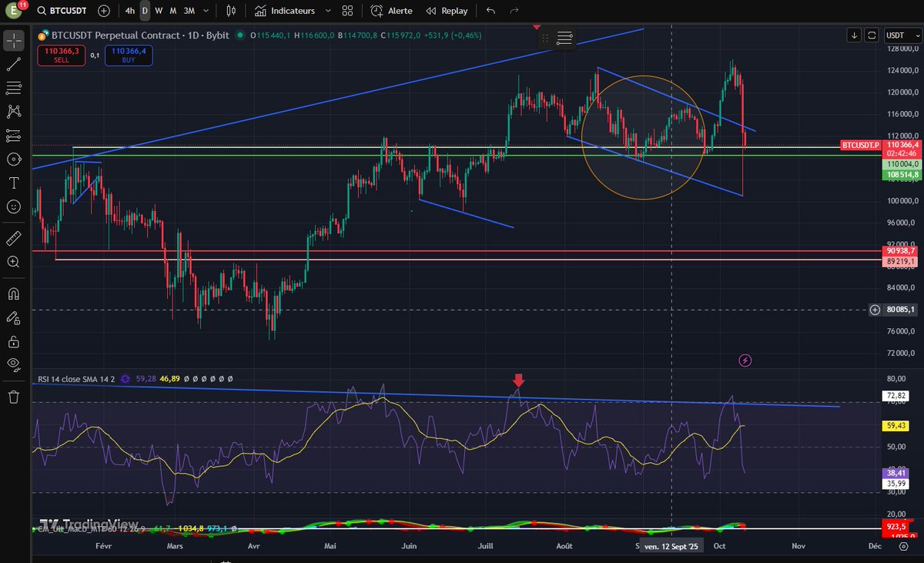Select the 89 219,1 price label
Viewport: 924px width, 563px height.
pyautogui.click(x=901, y=262)
